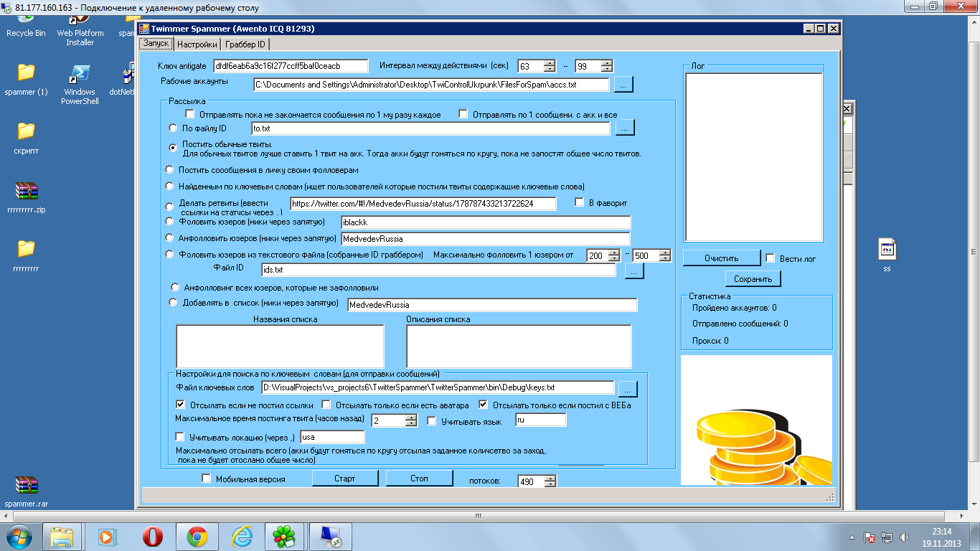Image resolution: width=980 pixels, height=551 pixels.
Task: Select 'Постить сообщения в личку' radio option
Action: pyautogui.click(x=170, y=170)
